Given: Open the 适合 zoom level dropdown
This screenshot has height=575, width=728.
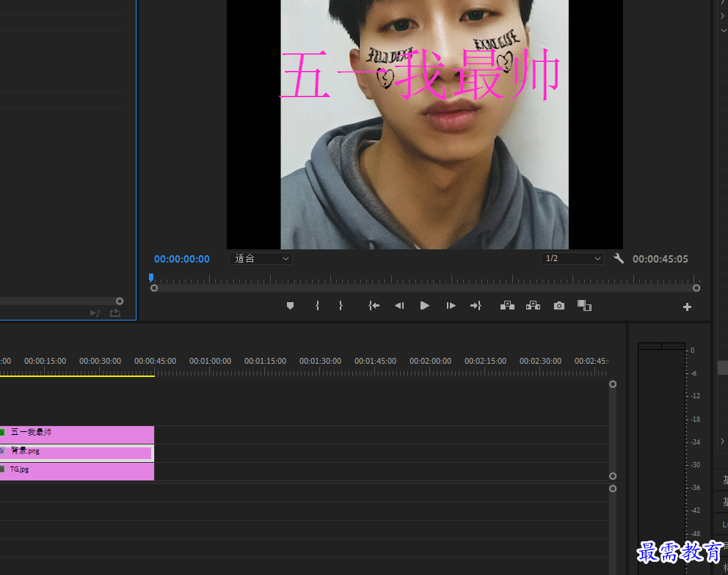Looking at the screenshot, I should 261,258.
